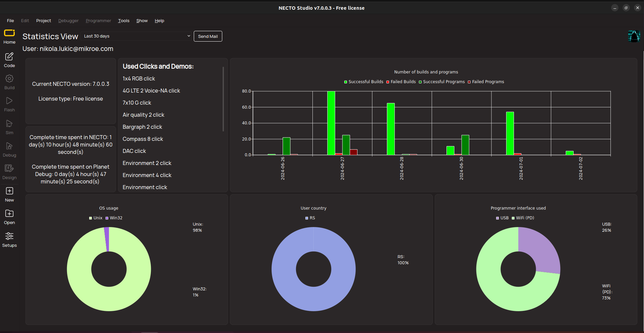
Task: Select Compass 8 click entry
Action: coord(143,139)
